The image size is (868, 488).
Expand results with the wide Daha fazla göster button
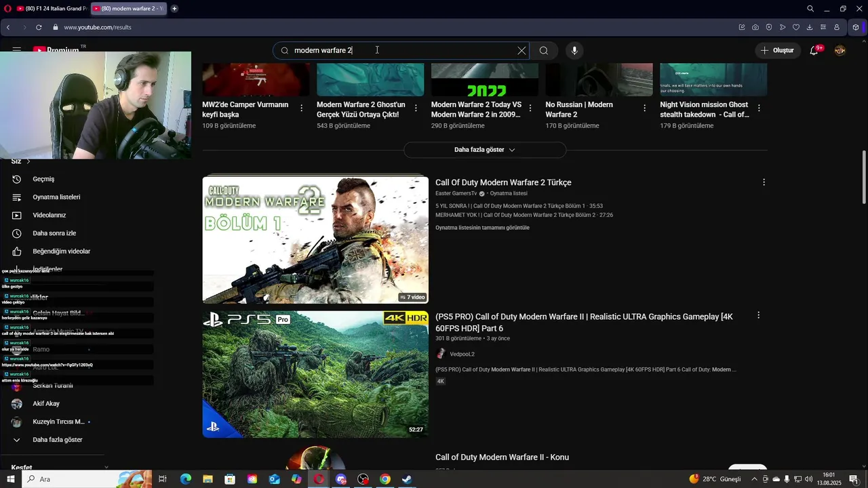click(485, 150)
